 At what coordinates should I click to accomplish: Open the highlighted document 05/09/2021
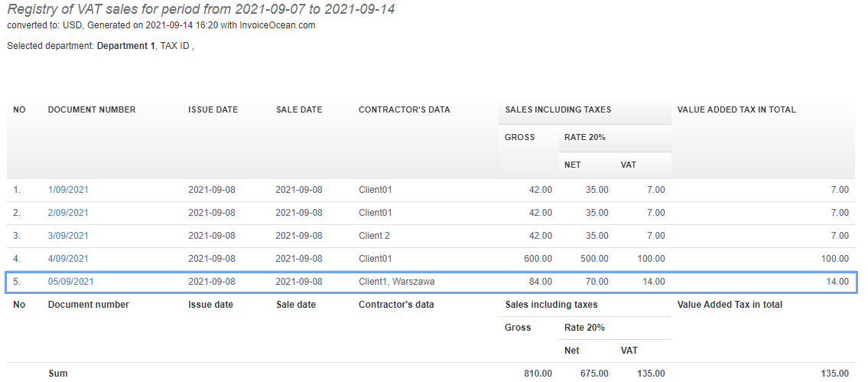(70, 282)
